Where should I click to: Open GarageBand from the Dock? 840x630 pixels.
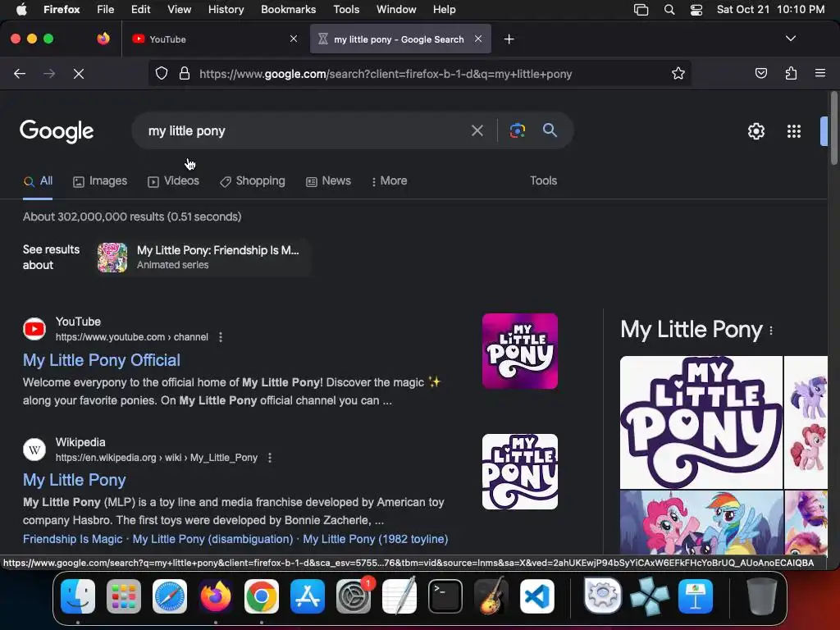point(491,596)
